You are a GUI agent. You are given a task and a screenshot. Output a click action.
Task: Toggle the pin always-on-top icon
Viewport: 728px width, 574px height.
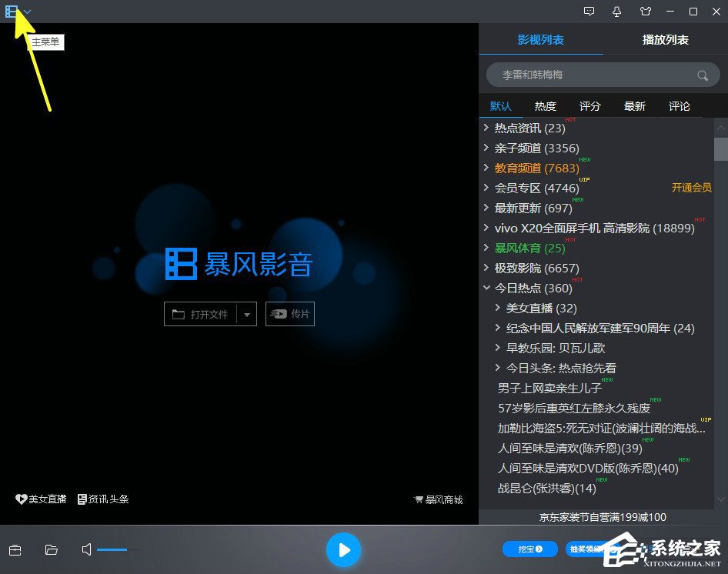point(616,12)
